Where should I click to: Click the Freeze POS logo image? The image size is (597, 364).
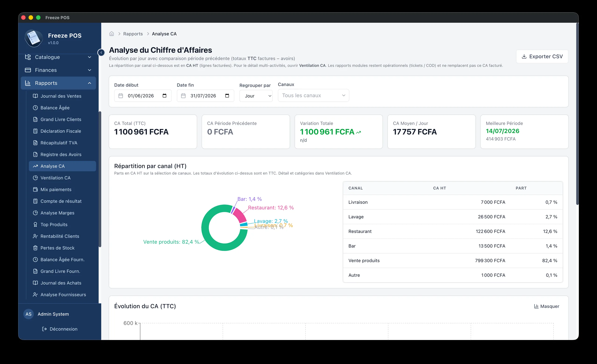pyautogui.click(x=34, y=38)
